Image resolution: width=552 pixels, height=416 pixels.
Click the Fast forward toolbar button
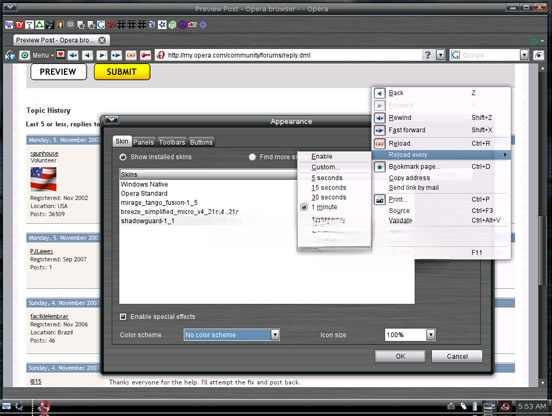pyautogui.click(x=116, y=55)
